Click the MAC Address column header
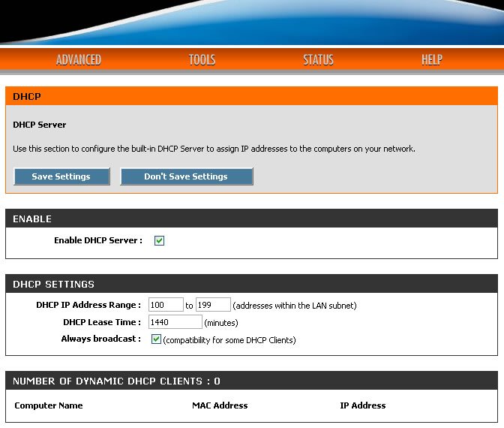504x428 pixels. pyautogui.click(x=220, y=405)
